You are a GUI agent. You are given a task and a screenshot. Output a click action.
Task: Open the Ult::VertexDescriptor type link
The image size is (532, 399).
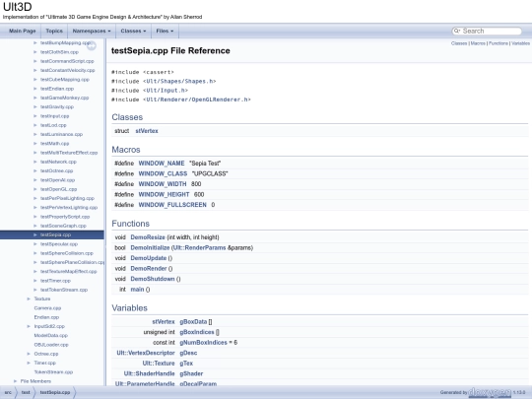[x=146, y=353]
